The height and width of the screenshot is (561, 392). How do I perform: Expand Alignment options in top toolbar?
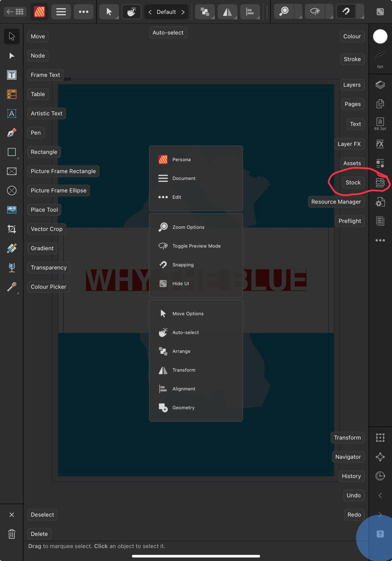(x=250, y=12)
